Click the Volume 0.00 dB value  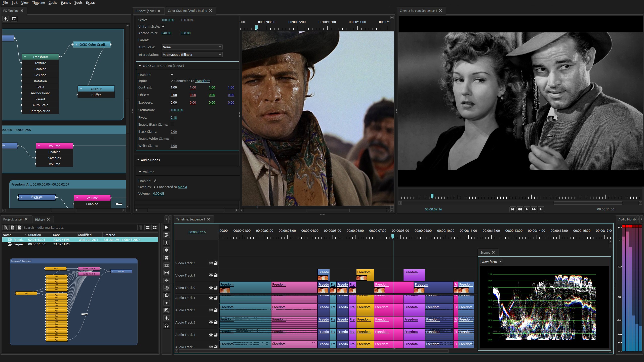(x=159, y=193)
